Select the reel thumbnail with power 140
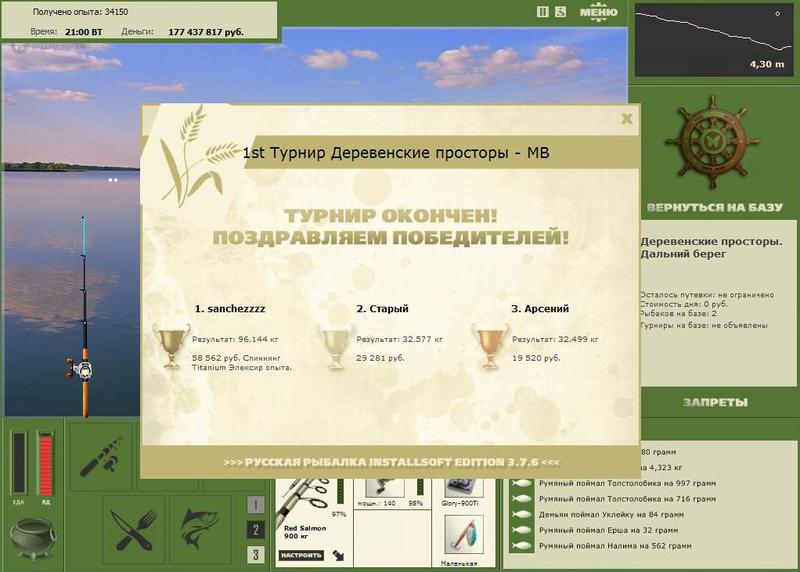Viewport: 800px width, 572px height. coord(385,487)
